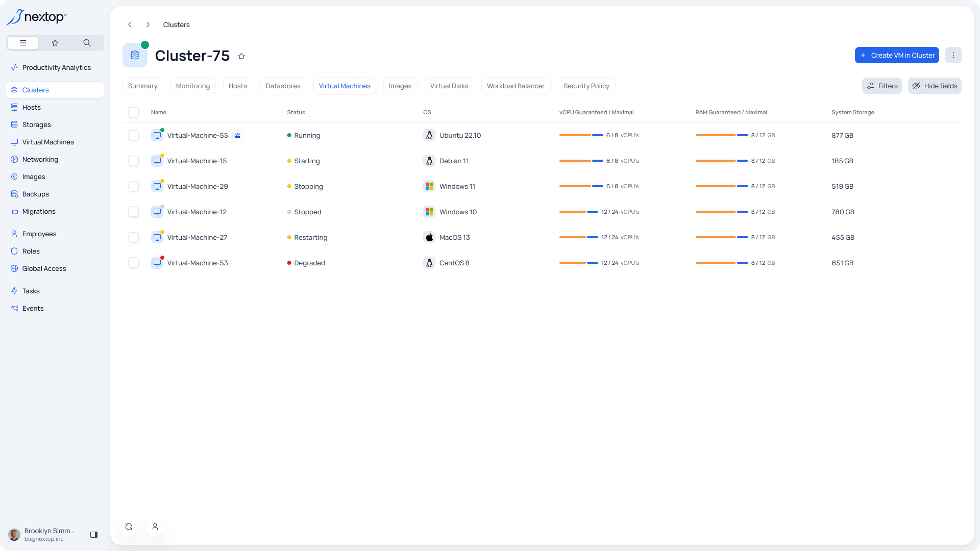This screenshot has height=551, width=980.
Task: Open Global Access in sidebar
Action: coord(55,268)
